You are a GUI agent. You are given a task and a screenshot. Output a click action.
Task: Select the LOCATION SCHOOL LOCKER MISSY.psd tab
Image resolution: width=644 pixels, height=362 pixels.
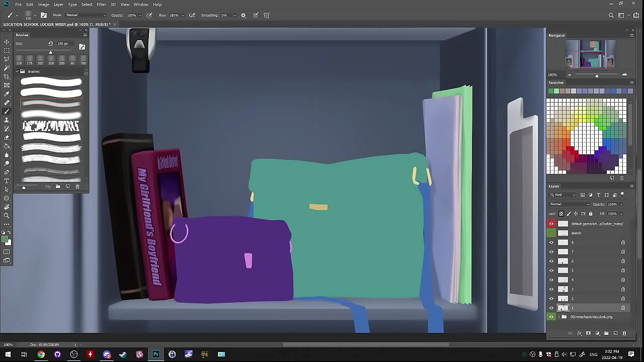click(56, 24)
